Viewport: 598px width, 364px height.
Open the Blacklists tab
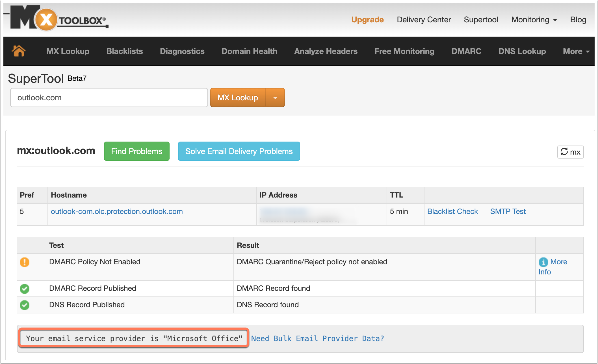[x=125, y=51]
